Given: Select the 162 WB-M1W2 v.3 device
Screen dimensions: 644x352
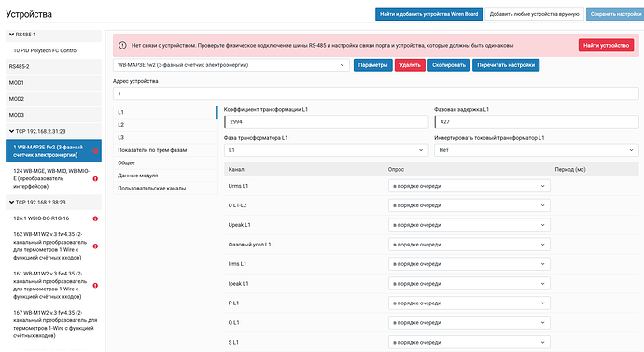Looking at the screenshot, I should click(53, 246).
